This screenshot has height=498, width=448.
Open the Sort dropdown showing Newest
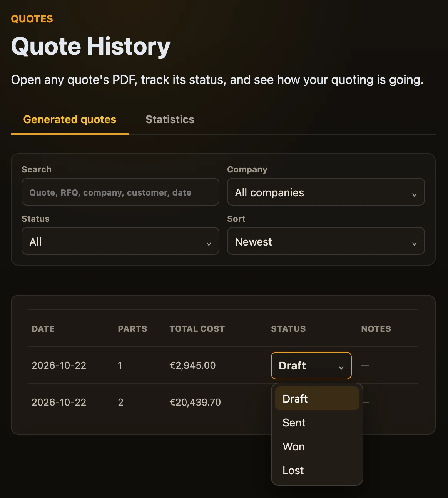[326, 241]
